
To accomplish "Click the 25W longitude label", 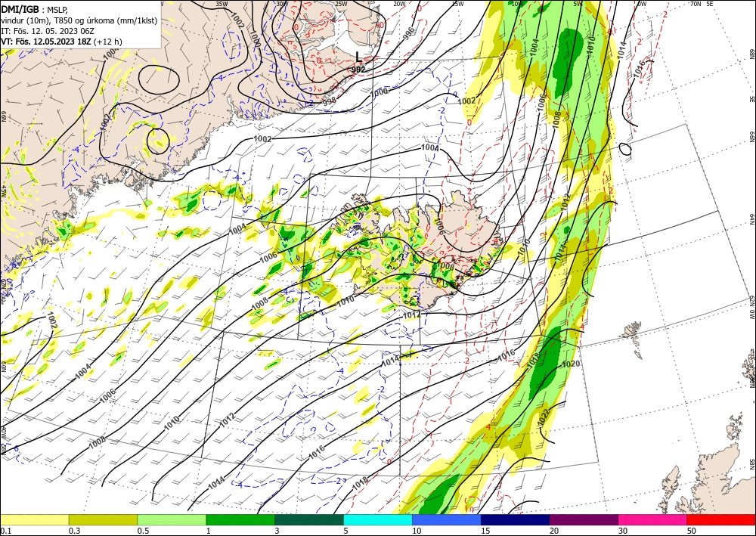I will coord(341,3).
